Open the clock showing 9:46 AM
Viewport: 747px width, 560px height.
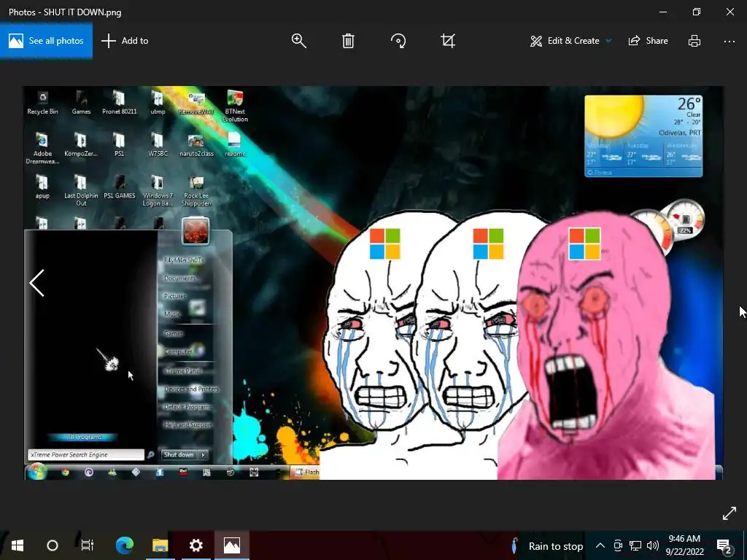684,545
